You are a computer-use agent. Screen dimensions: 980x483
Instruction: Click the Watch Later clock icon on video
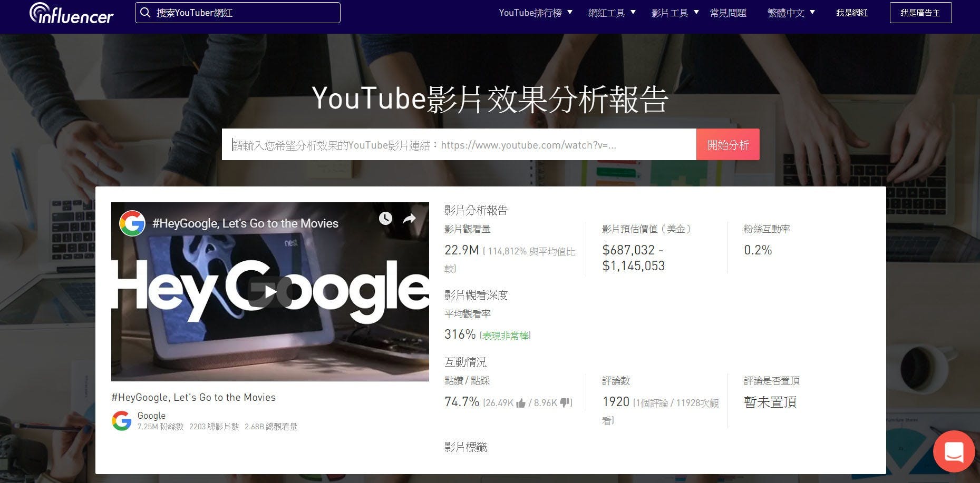coord(385,218)
